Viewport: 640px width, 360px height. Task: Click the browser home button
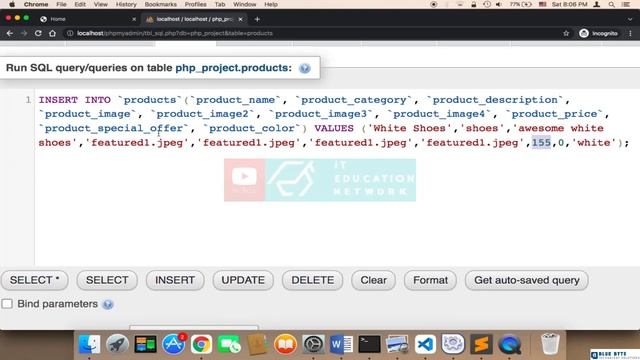pos(53,33)
